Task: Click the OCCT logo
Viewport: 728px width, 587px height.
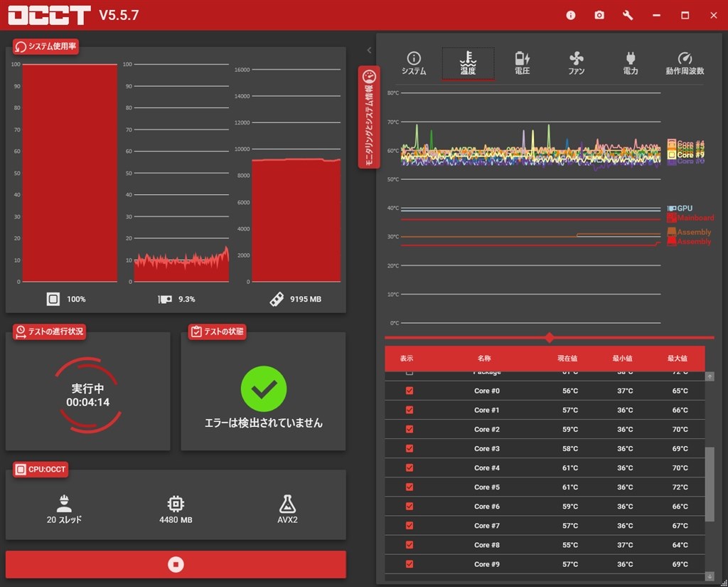Action: point(49,15)
